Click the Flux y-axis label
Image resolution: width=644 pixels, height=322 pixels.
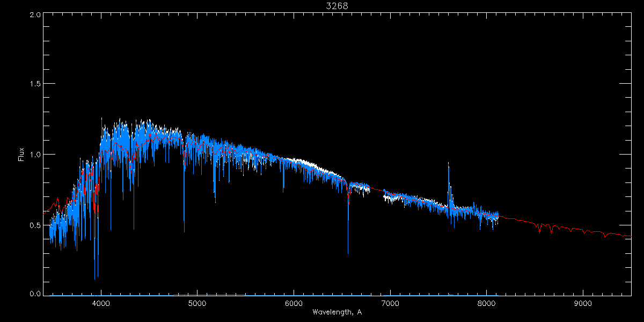coord(21,155)
